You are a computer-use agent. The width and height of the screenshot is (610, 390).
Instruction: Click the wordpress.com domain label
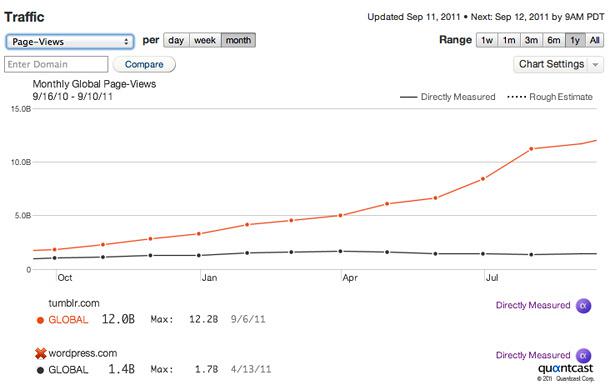coord(82,353)
